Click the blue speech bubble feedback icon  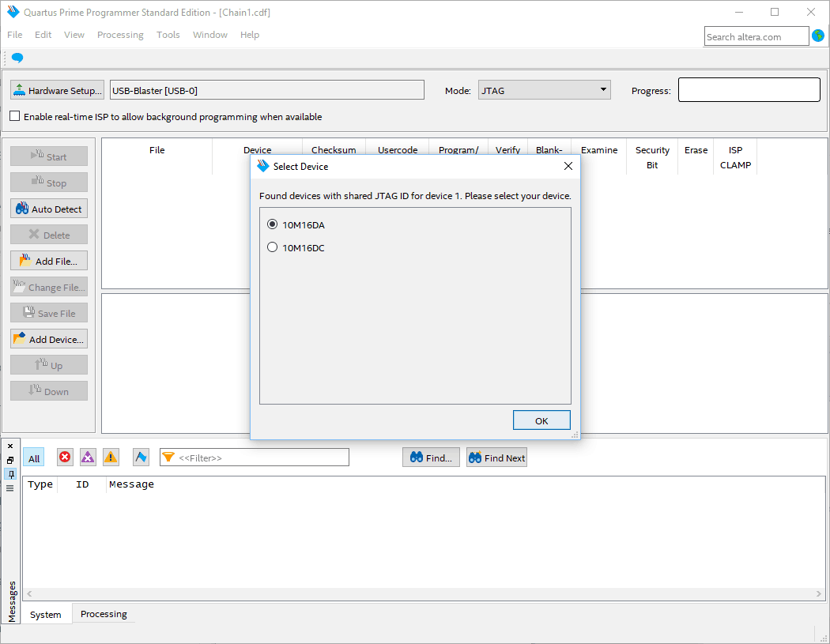(x=17, y=58)
